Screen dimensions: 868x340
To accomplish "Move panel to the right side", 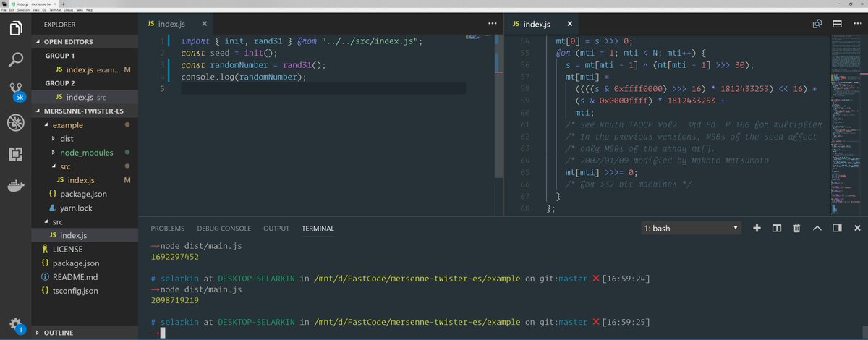I will tap(837, 228).
